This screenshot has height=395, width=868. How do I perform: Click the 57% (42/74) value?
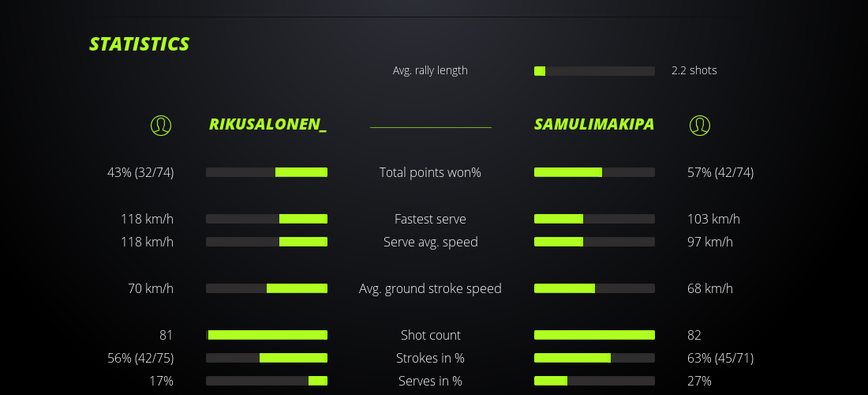(x=720, y=172)
